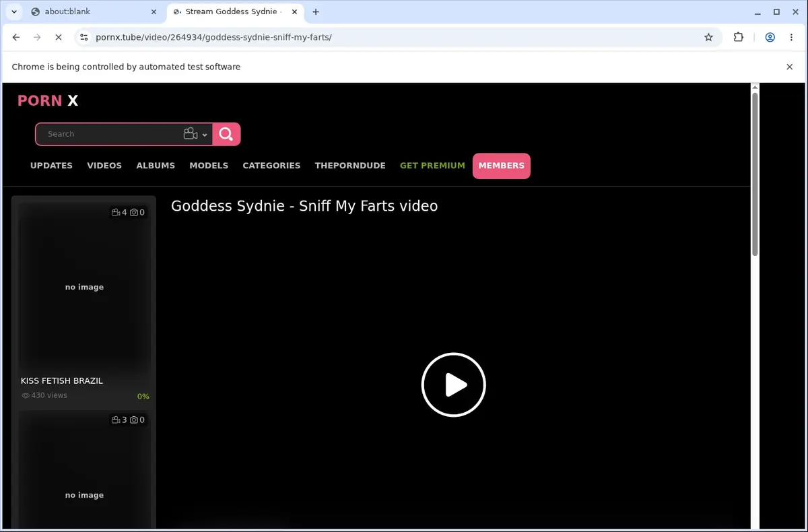Viewport: 808px width, 532px height.
Task: Open the MODELS menu item
Action: 209,166
